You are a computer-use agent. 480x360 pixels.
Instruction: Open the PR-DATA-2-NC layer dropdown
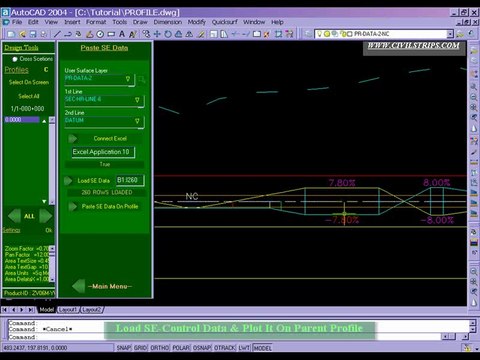[450, 34]
